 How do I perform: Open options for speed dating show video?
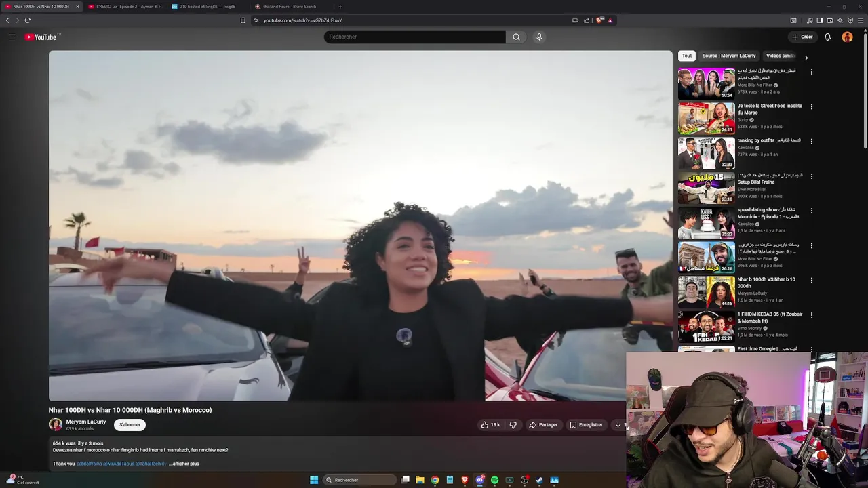[x=812, y=211]
